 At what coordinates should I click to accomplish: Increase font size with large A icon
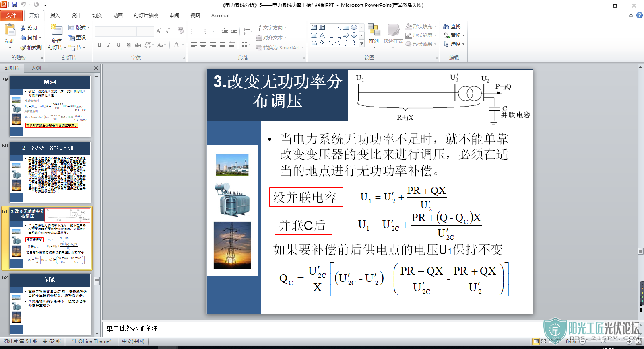[x=159, y=31]
